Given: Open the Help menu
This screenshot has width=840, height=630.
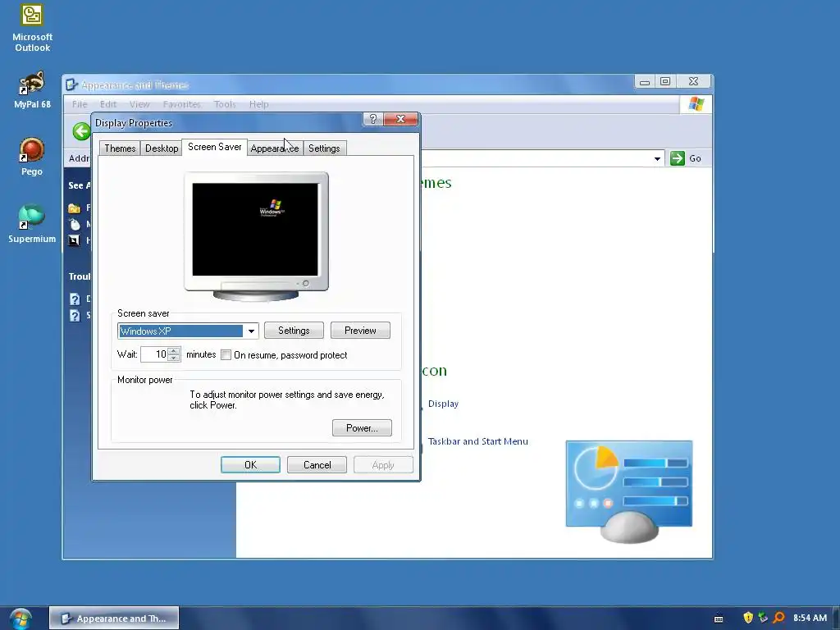Looking at the screenshot, I should [258, 104].
